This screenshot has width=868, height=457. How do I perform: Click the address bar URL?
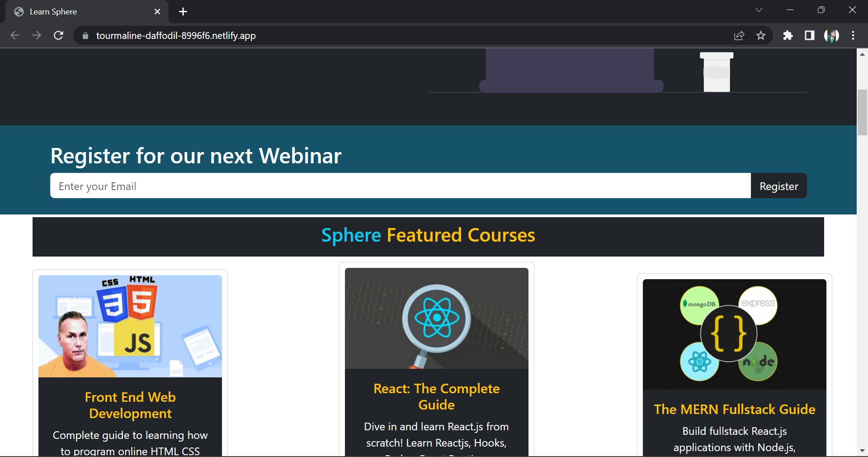pos(176,35)
